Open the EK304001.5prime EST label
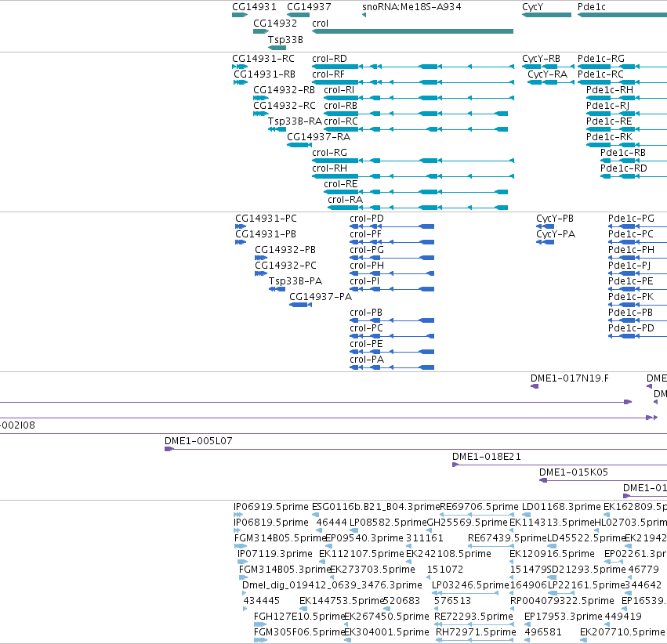Image resolution: width=667 pixels, height=644 pixels. 386,632
